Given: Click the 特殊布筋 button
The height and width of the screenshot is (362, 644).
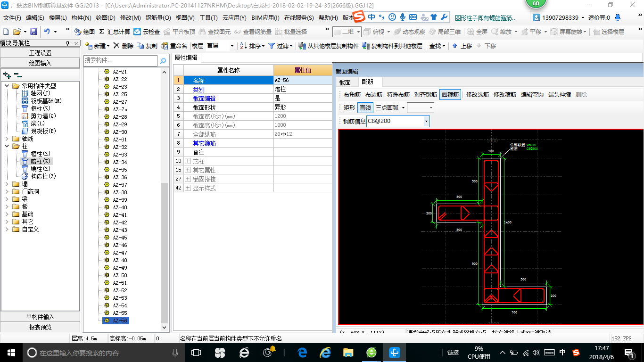Looking at the screenshot, I should (398, 94).
